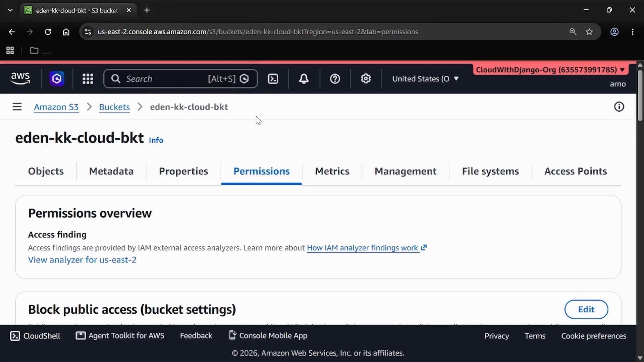The height and width of the screenshot is (362, 644).
Task: Reload the current page
Action: pyautogui.click(x=48, y=32)
